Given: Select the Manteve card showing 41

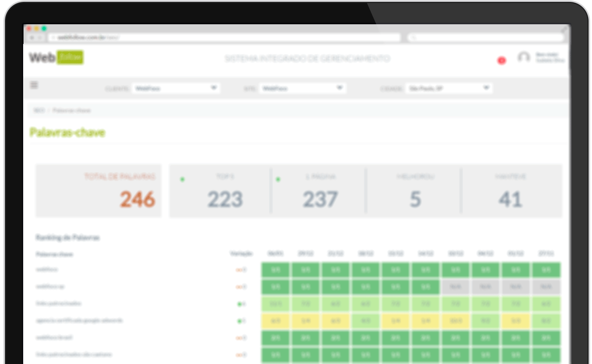Looking at the screenshot, I should click(512, 191).
